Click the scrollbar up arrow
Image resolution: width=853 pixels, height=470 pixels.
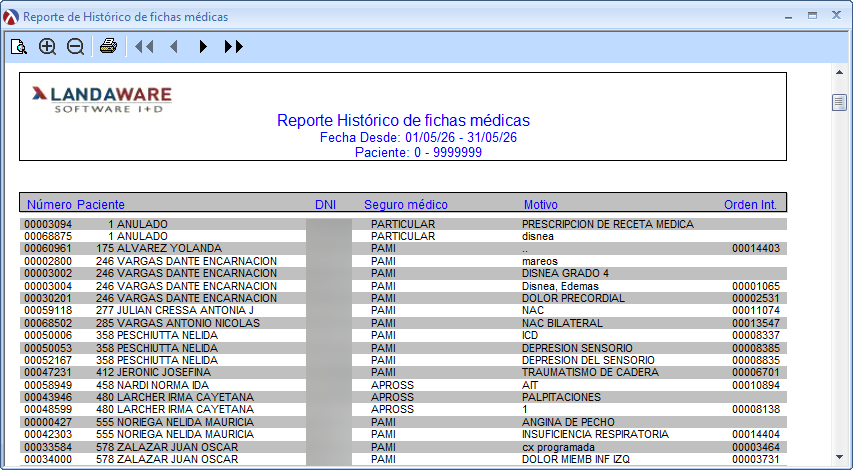(839, 72)
